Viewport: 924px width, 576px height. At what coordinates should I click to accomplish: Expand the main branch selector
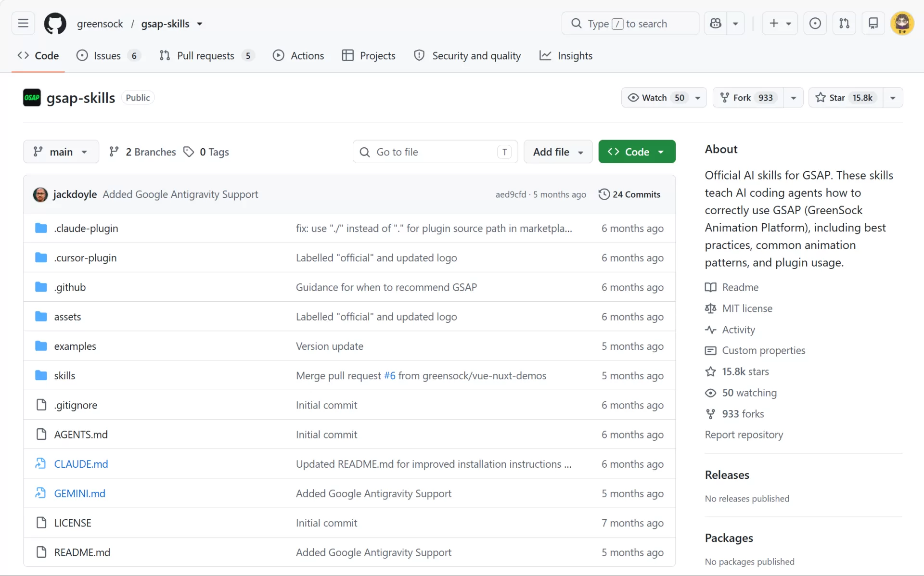pos(61,152)
